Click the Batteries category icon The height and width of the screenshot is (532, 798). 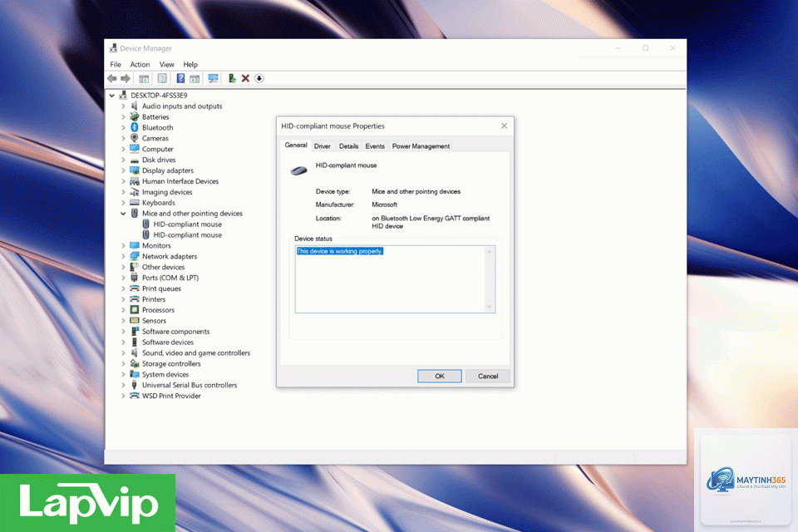pyautogui.click(x=135, y=116)
